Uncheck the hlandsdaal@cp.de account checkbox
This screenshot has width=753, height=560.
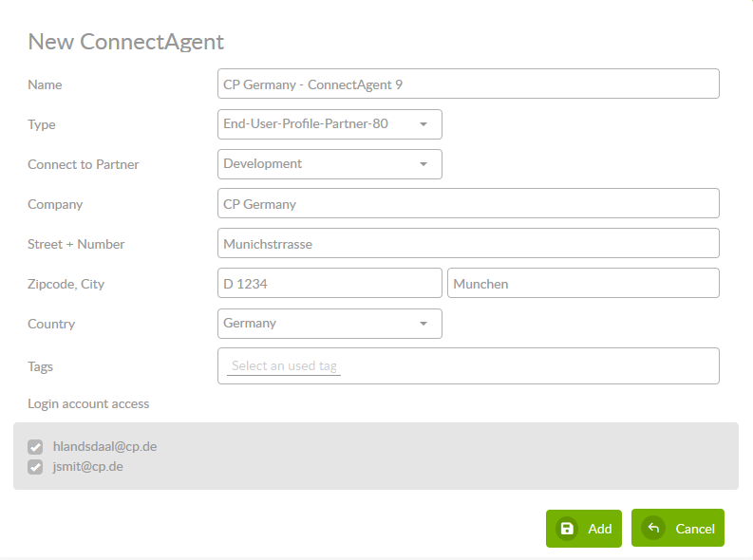36,446
